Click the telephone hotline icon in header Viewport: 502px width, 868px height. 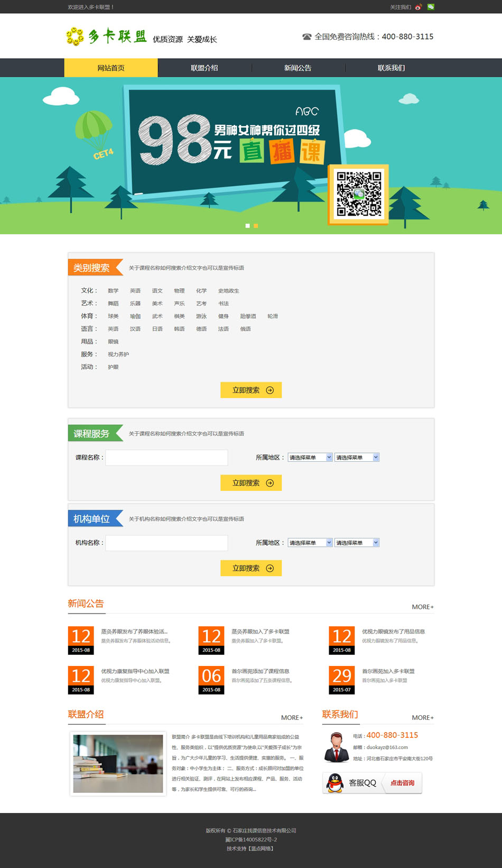(x=307, y=37)
